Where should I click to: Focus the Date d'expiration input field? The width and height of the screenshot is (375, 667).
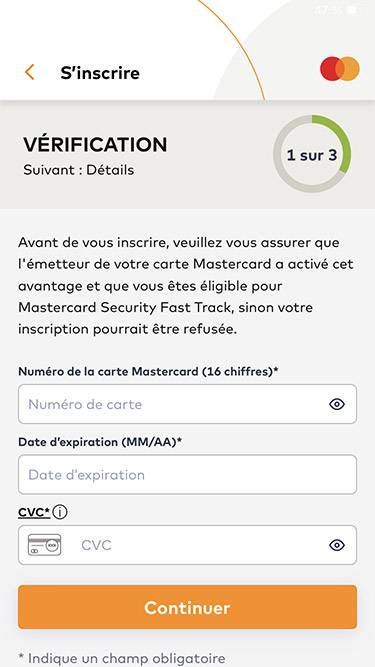click(x=188, y=474)
